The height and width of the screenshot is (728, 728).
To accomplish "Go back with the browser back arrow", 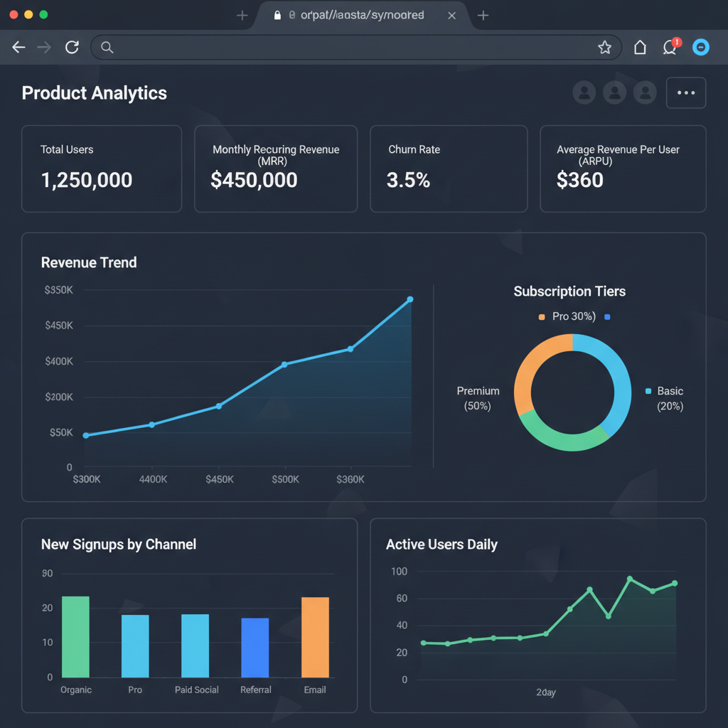I will click(18, 47).
